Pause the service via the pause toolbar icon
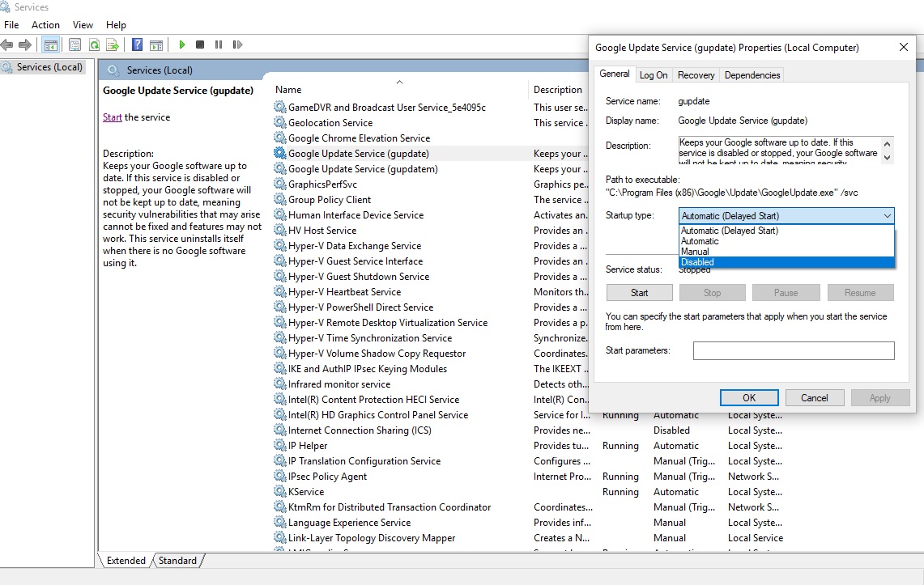Viewport: 924px width, 585px height. pos(219,45)
